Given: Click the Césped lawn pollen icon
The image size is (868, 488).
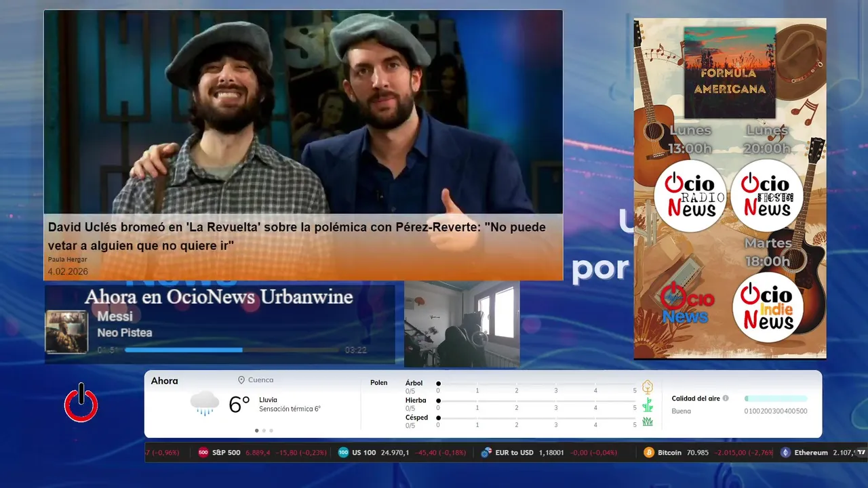Looking at the screenshot, I should pos(648,422).
